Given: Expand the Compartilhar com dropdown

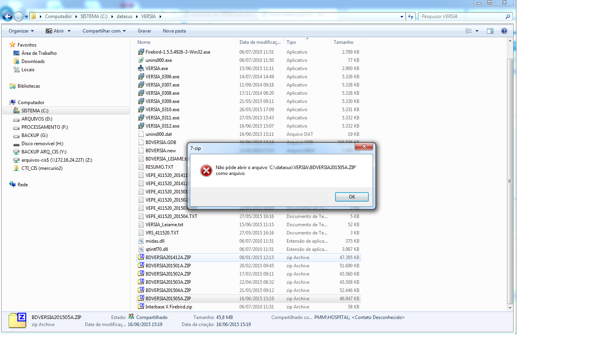Looking at the screenshot, I should point(104,31).
